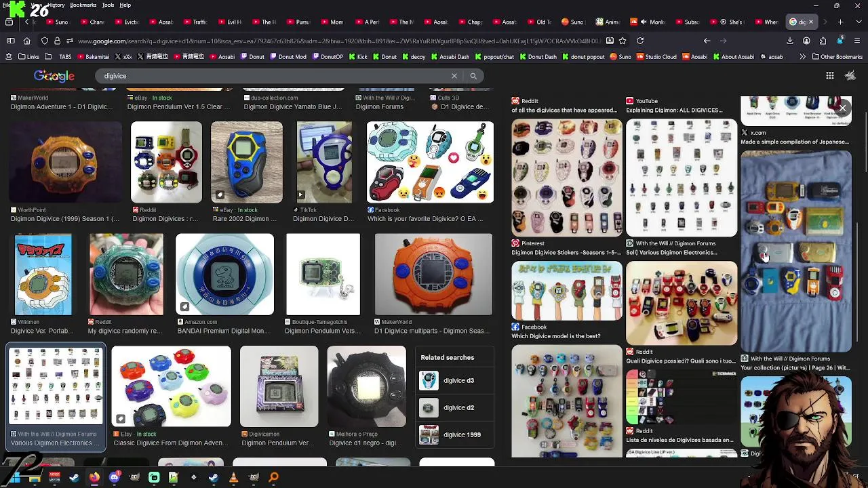The width and height of the screenshot is (868, 488).
Task: Go back using the toolbar back arrow
Action: (x=707, y=41)
